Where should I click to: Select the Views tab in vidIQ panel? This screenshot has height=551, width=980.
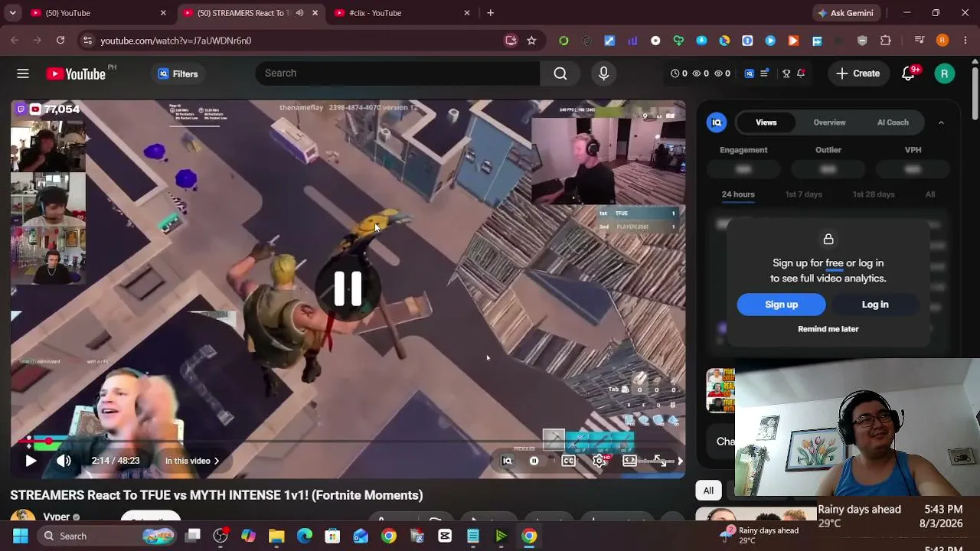(766, 122)
